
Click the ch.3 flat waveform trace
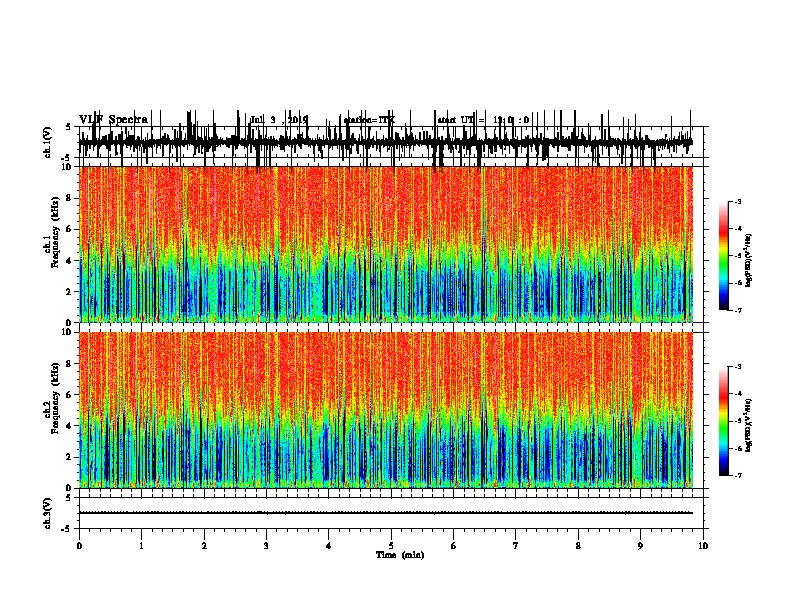386,513
